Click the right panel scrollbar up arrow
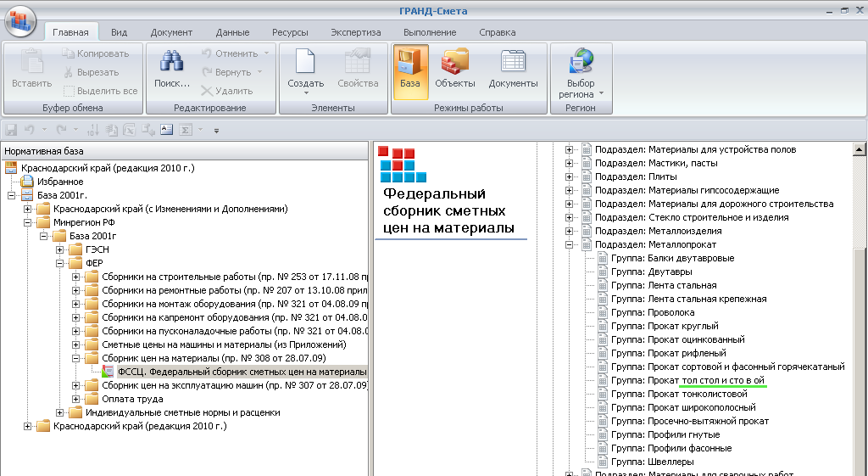Viewport: 868px width, 476px height. coord(860,148)
